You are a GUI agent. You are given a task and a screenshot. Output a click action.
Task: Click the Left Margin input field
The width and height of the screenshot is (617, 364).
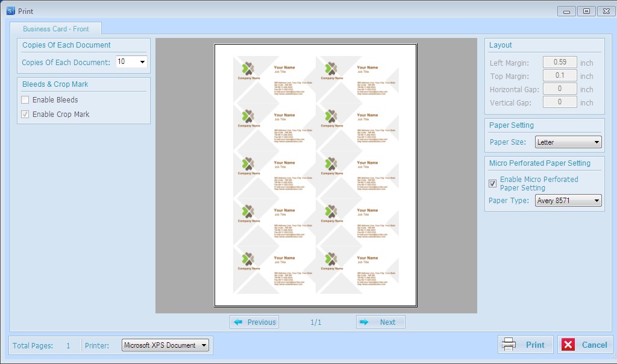(x=560, y=63)
